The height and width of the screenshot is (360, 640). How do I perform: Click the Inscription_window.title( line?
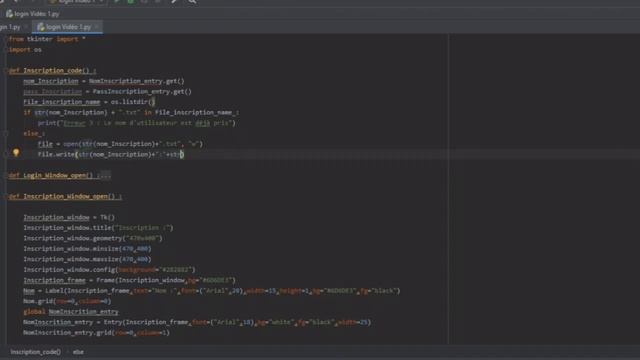(x=98, y=228)
